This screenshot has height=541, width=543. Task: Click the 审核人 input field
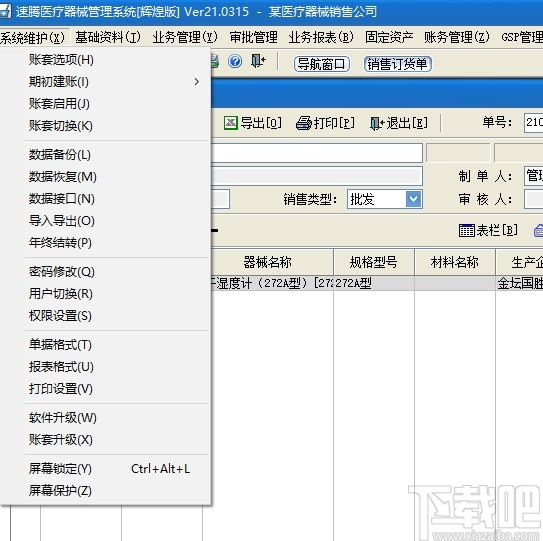533,199
